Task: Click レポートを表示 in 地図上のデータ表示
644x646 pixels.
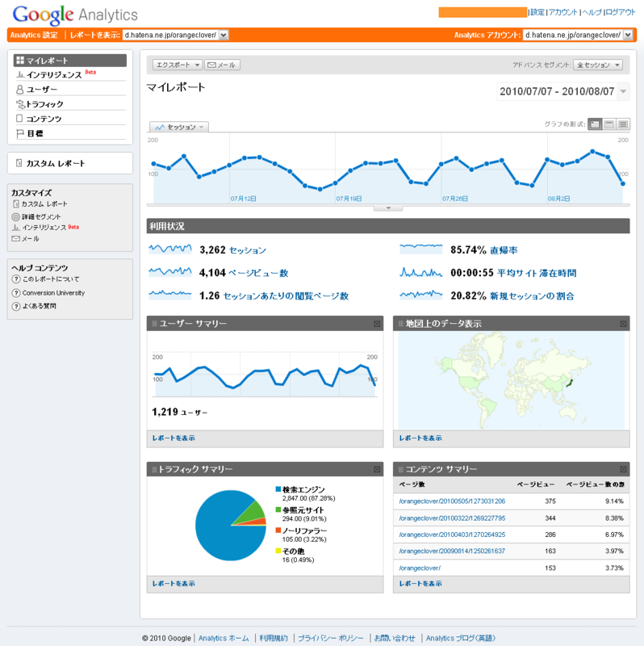Action: coord(420,438)
